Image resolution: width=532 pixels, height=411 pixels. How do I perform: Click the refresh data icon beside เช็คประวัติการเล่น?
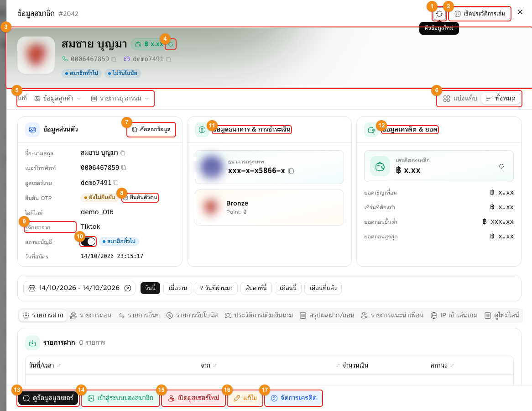click(439, 14)
